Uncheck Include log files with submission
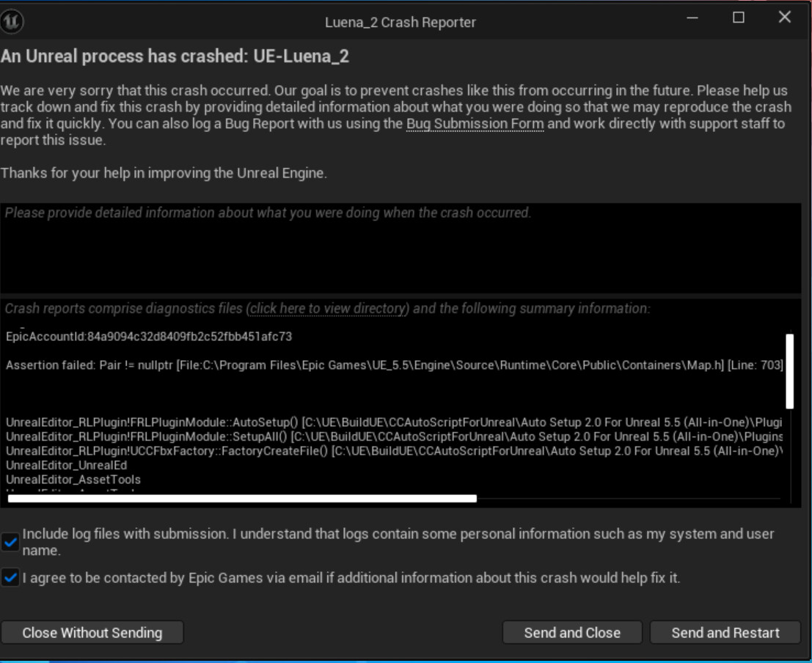The image size is (812, 663). point(10,542)
